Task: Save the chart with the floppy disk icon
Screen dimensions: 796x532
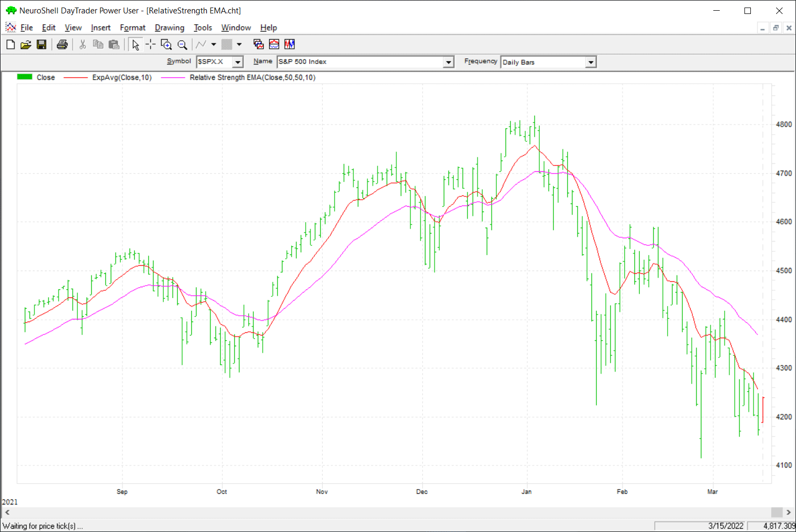Action: tap(41, 45)
